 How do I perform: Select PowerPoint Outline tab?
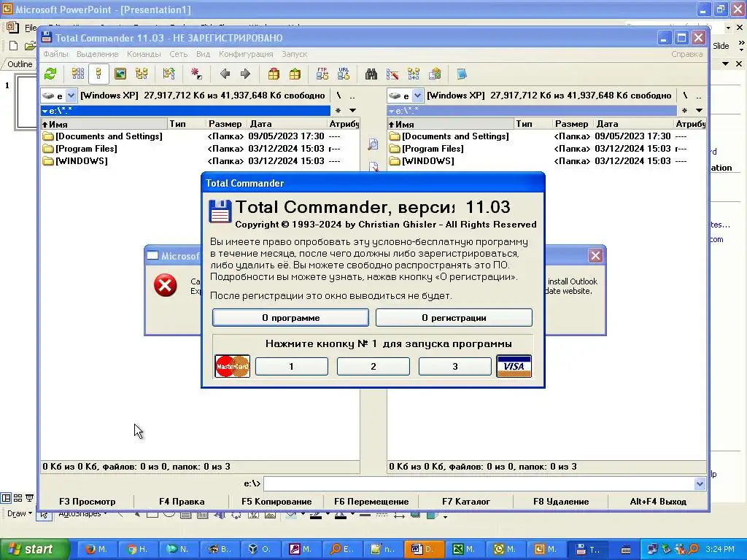coord(20,64)
